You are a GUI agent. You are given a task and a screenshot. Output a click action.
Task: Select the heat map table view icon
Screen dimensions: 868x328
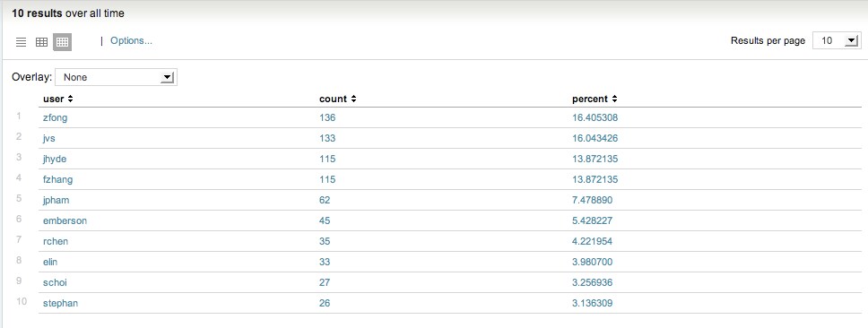(62, 42)
